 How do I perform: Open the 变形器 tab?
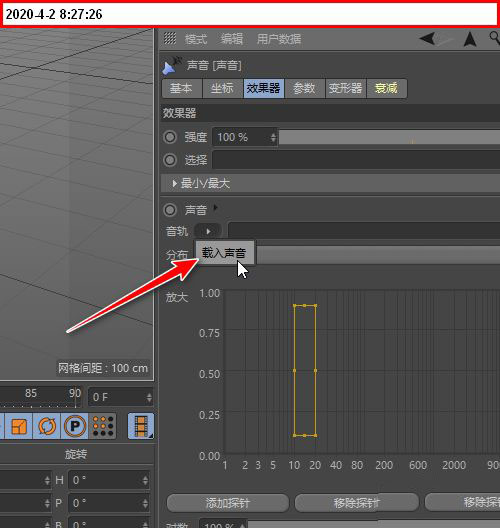pos(346,88)
